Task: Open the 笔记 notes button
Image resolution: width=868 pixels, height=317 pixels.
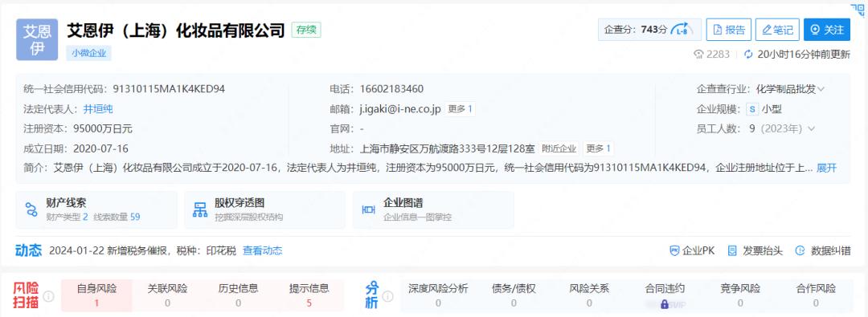Action: [x=777, y=30]
